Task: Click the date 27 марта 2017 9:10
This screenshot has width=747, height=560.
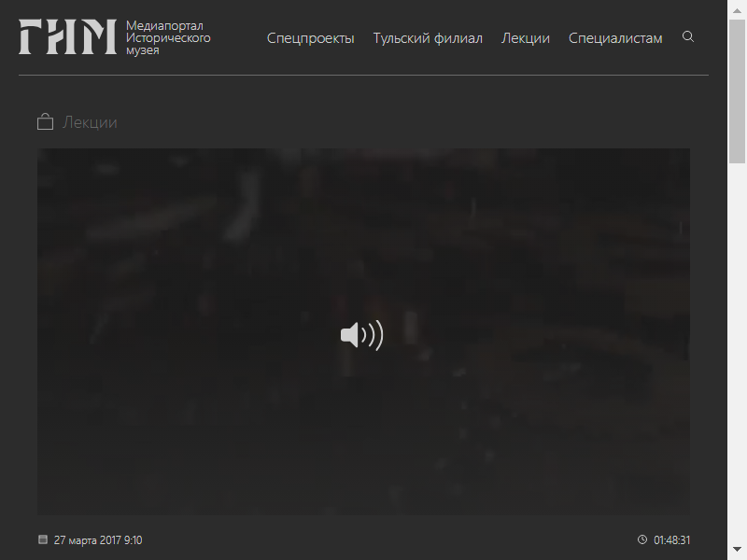Action: click(98, 540)
